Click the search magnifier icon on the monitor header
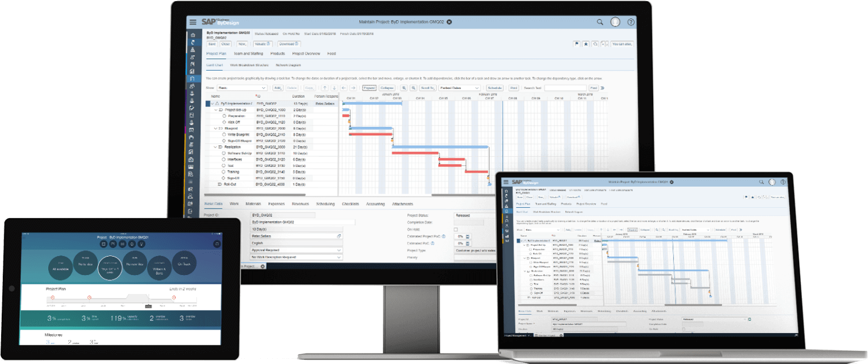 pyautogui.click(x=600, y=22)
